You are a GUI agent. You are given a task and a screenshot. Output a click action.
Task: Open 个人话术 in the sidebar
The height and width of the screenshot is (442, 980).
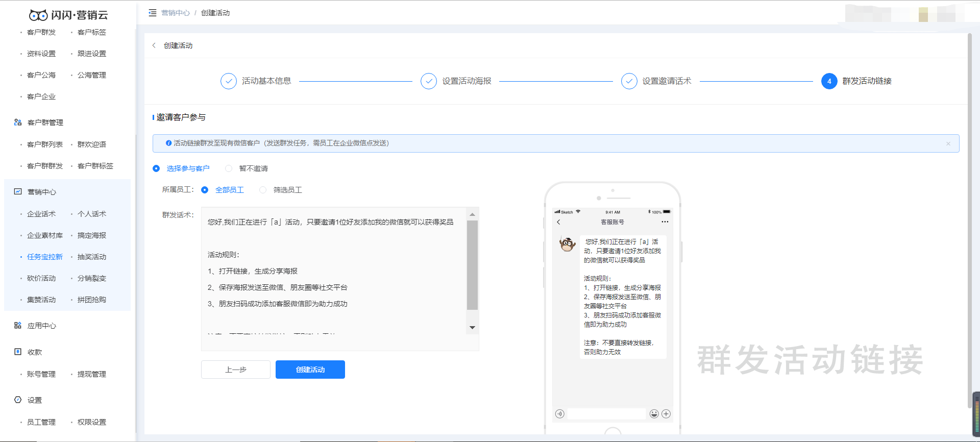pos(92,214)
